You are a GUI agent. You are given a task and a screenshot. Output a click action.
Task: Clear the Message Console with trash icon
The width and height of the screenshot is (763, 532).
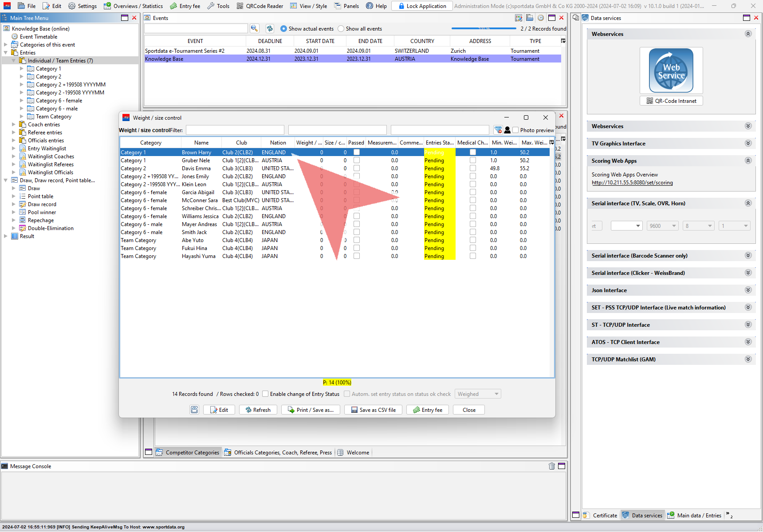551,466
